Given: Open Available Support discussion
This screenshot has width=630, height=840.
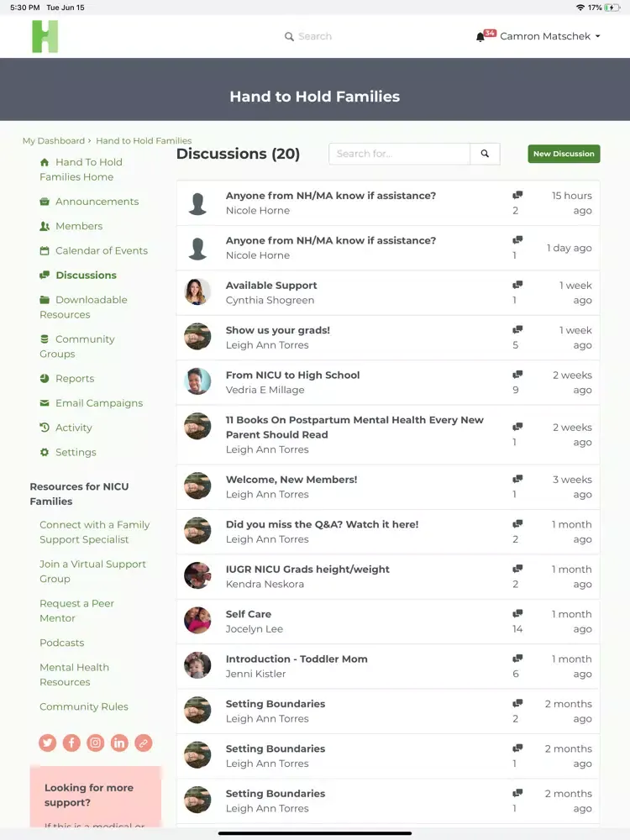Looking at the screenshot, I should click(x=271, y=286).
